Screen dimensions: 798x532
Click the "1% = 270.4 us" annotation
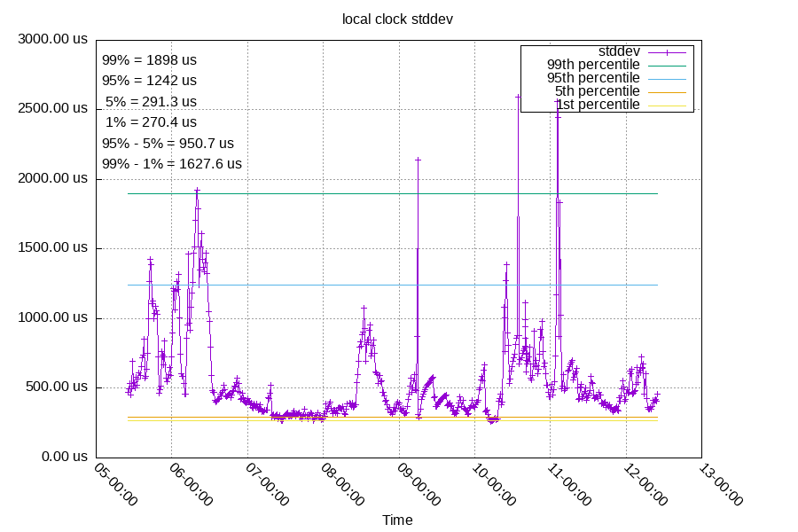click(151, 122)
